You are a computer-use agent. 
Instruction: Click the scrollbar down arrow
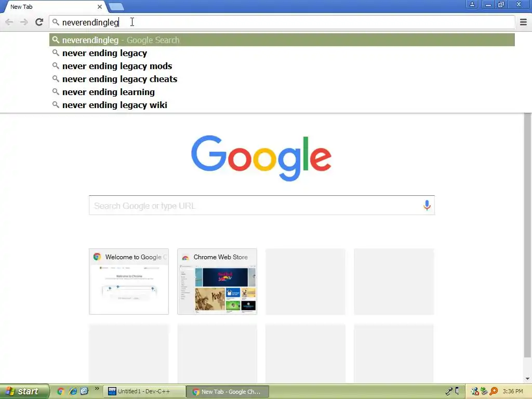(x=527, y=379)
